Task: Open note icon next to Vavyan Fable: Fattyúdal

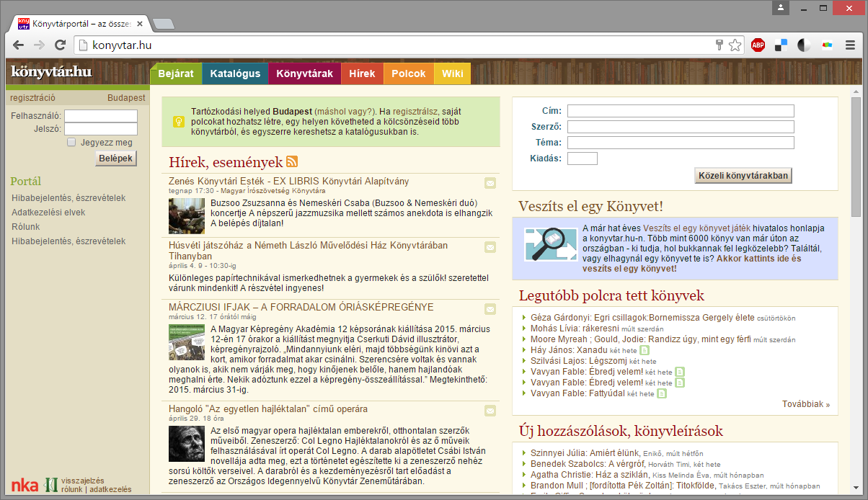Action: pyautogui.click(x=662, y=393)
